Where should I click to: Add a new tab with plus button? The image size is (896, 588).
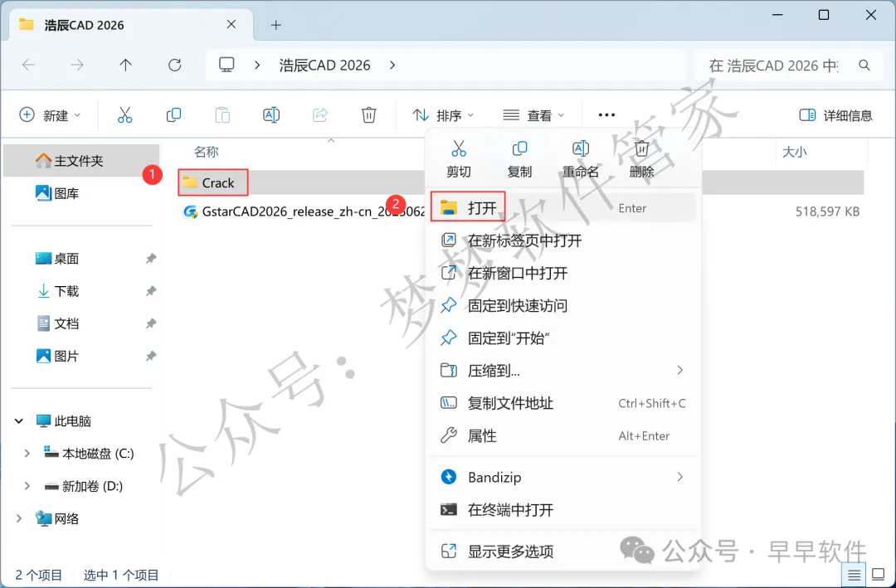coord(276,25)
